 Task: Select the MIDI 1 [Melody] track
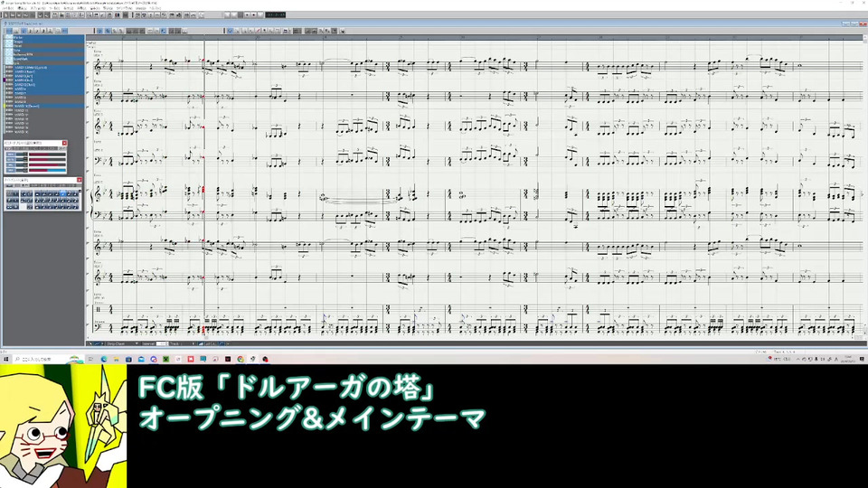49,68
